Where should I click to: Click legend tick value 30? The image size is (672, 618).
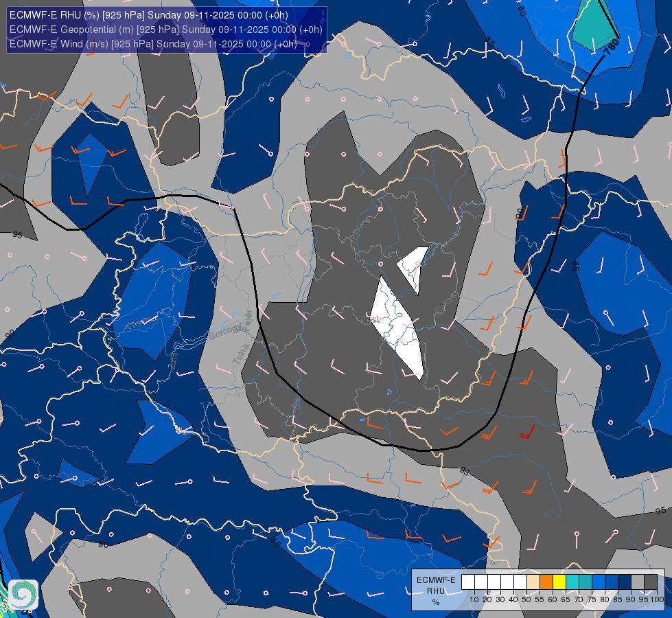coord(500,599)
